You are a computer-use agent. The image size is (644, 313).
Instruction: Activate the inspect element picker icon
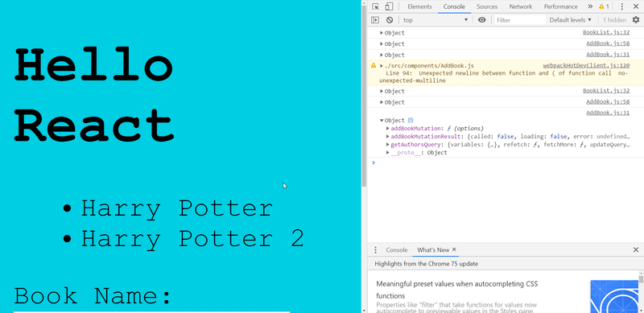pyautogui.click(x=375, y=6)
